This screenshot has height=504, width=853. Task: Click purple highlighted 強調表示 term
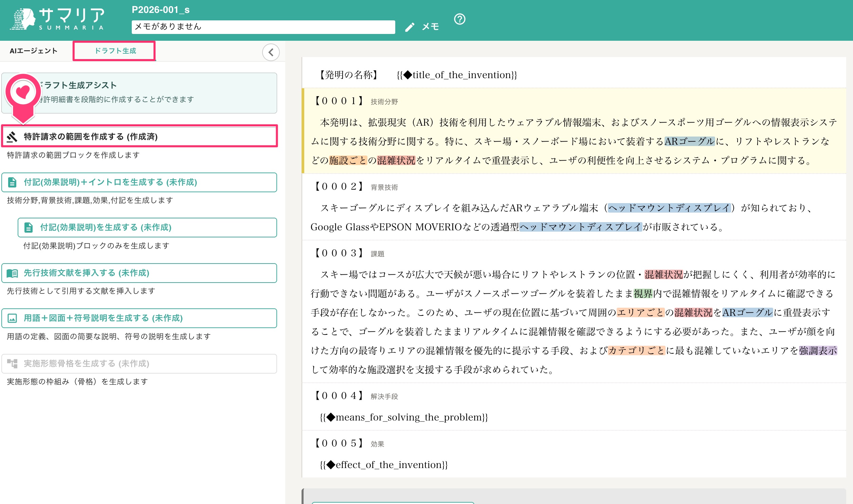[x=818, y=350]
